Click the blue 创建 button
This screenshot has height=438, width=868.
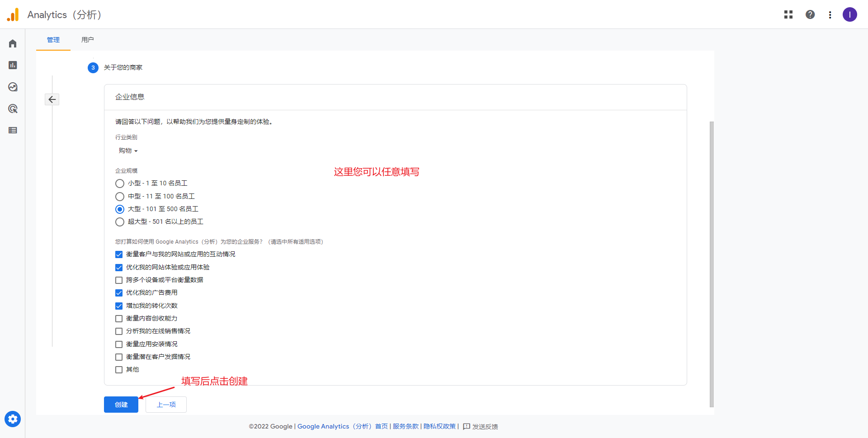[x=121, y=405]
